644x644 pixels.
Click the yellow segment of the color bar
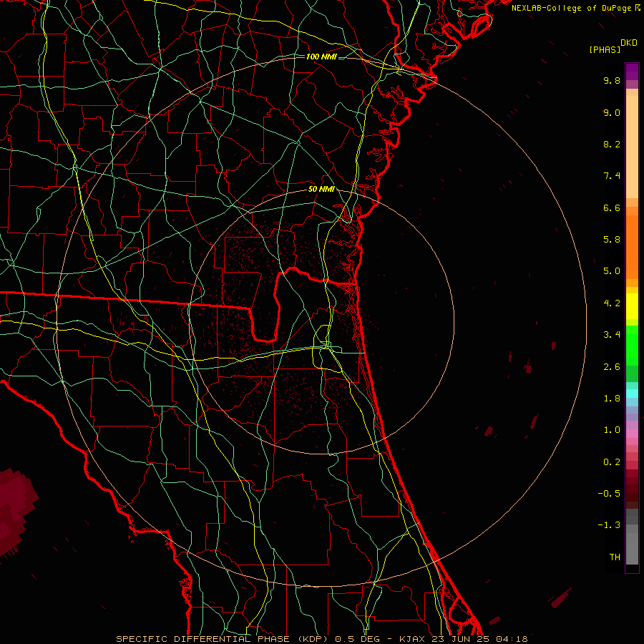632,306
